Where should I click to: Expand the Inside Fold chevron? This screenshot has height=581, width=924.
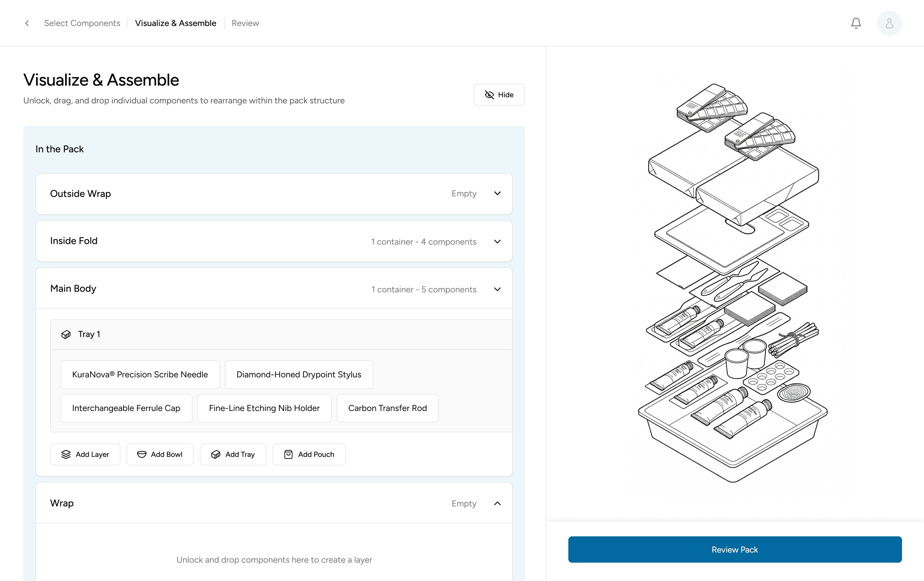497,242
